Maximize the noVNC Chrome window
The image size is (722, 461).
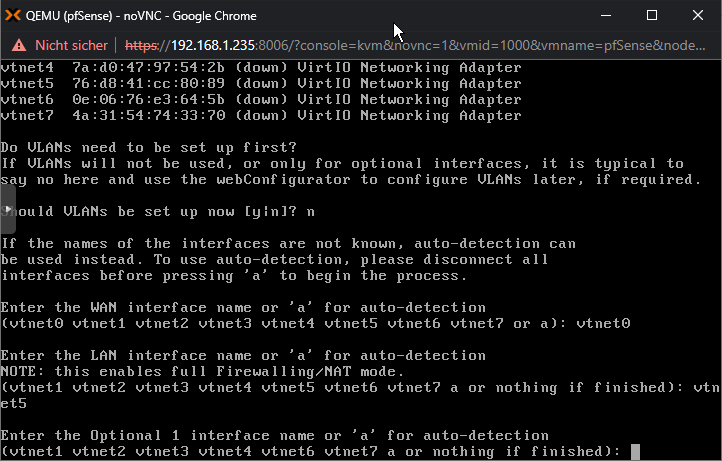652,16
